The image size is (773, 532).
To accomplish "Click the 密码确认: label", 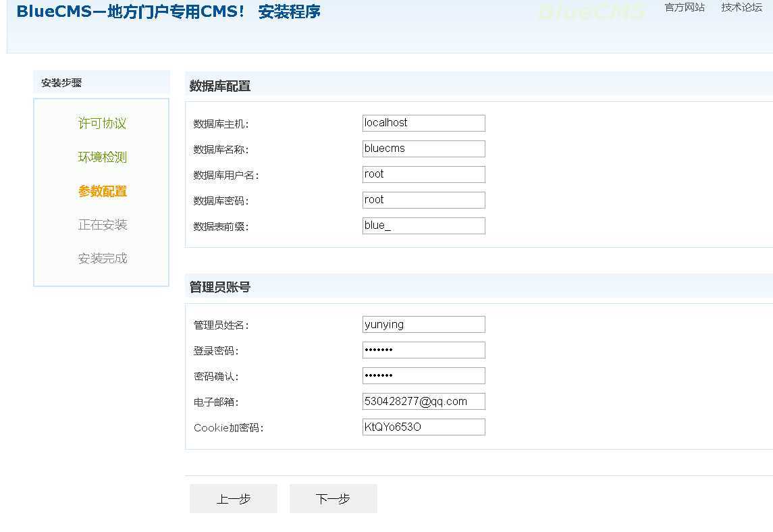I will point(216,377).
